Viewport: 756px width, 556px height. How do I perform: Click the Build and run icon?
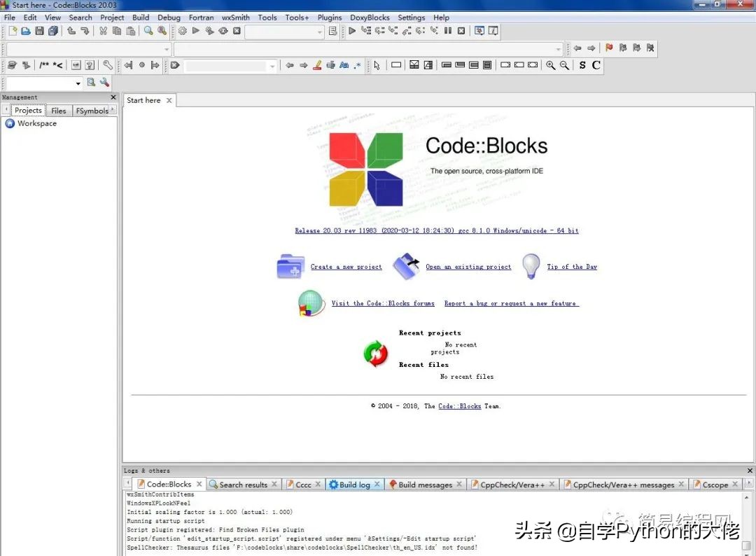(x=209, y=31)
